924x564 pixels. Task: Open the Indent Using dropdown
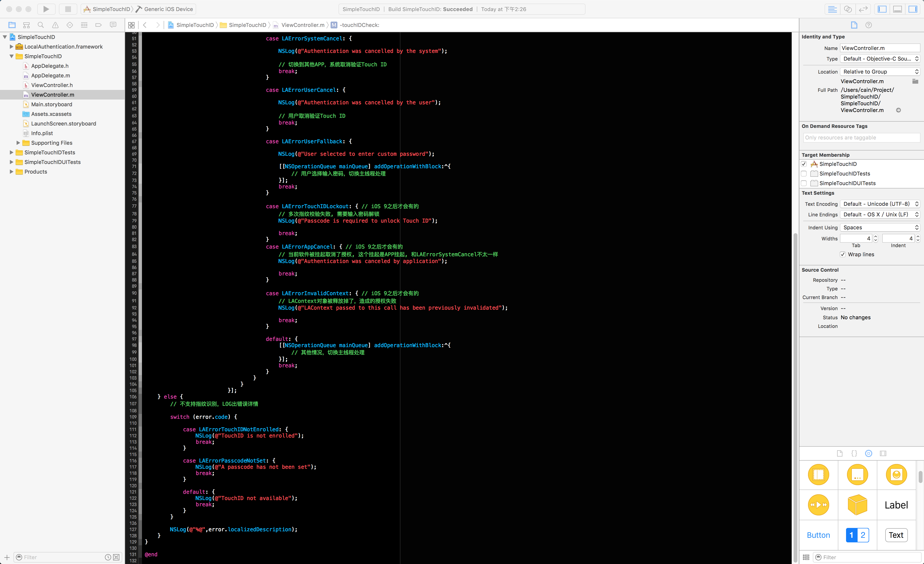pos(880,227)
